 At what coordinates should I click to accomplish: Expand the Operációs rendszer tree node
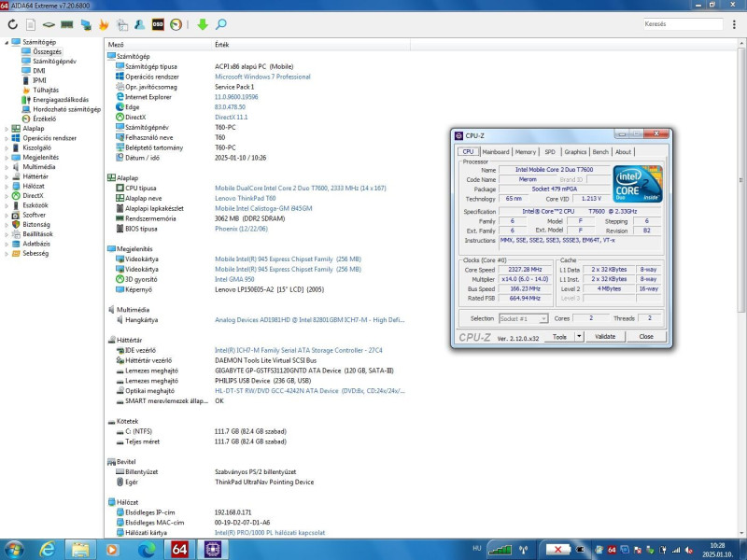(7, 138)
